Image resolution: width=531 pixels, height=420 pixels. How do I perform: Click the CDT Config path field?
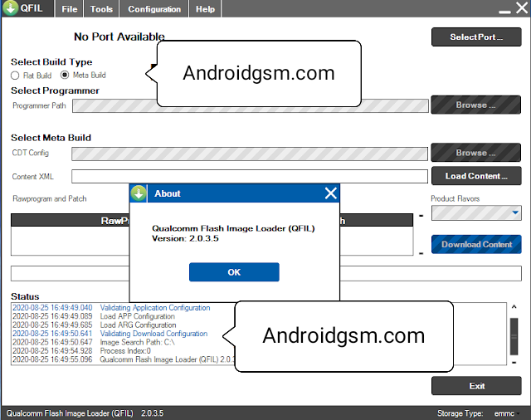pos(250,154)
